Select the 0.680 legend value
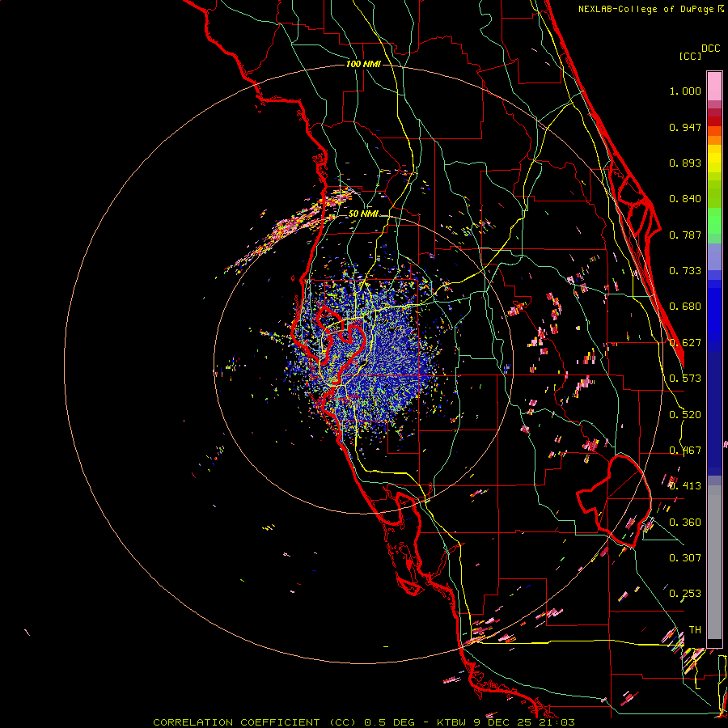 (x=685, y=307)
